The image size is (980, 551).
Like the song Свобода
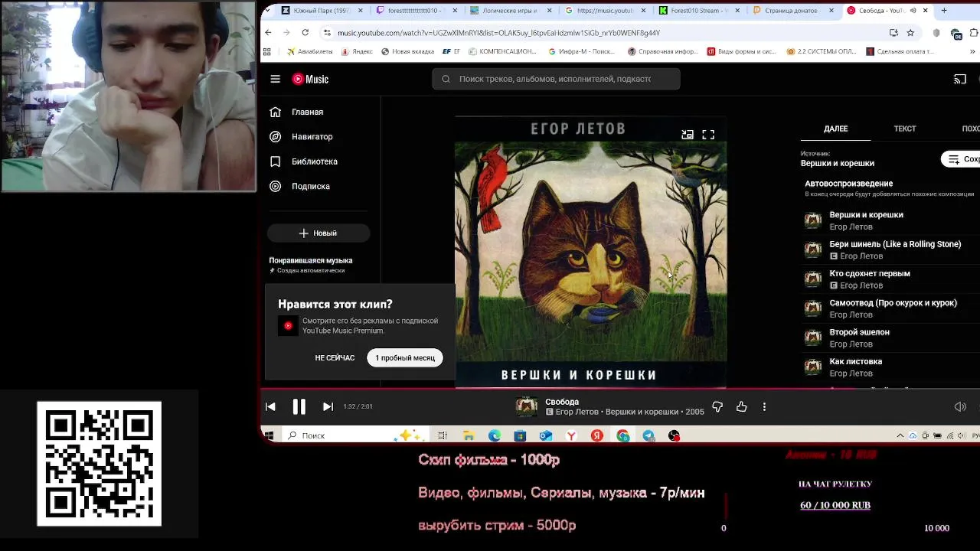[x=741, y=407]
